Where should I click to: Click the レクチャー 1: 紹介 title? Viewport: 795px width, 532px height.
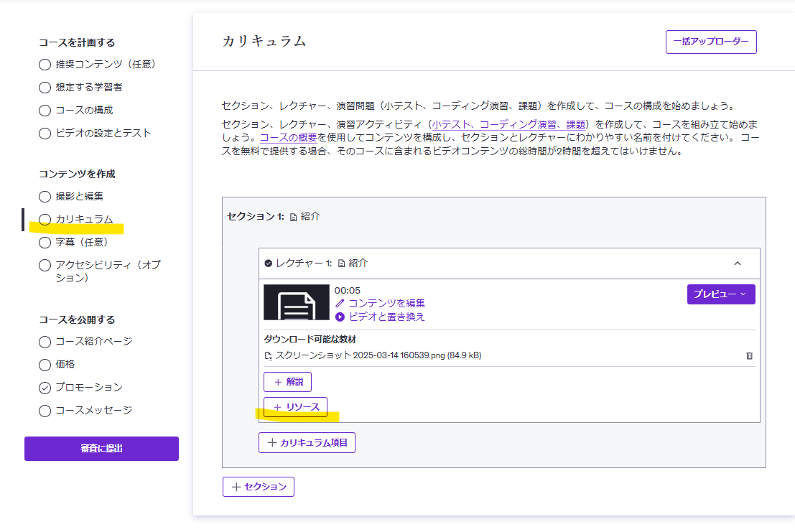(x=322, y=263)
